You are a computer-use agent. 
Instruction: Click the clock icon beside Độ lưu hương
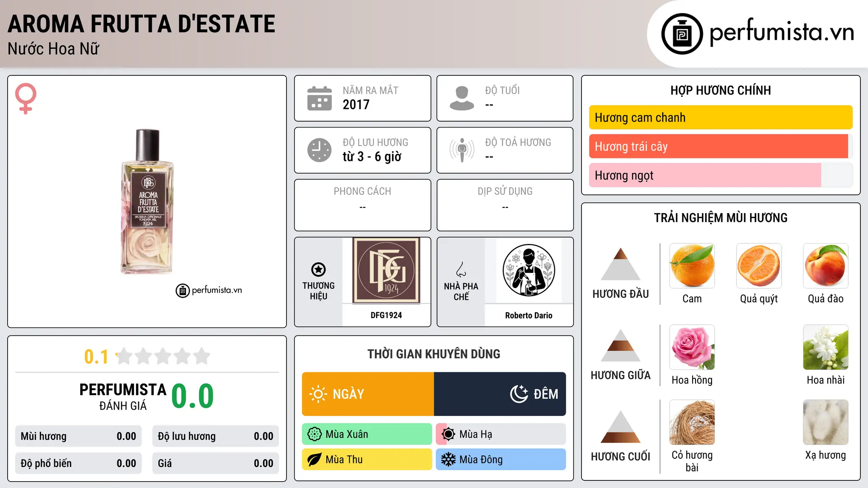(320, 150)
